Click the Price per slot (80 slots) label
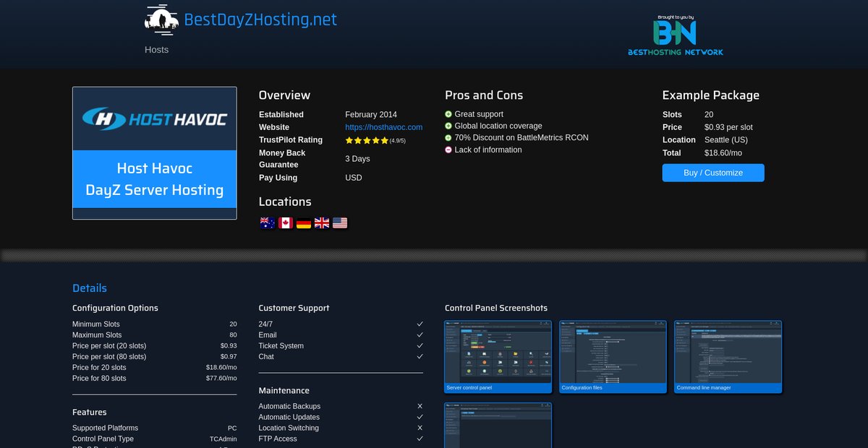 point(109,357)
